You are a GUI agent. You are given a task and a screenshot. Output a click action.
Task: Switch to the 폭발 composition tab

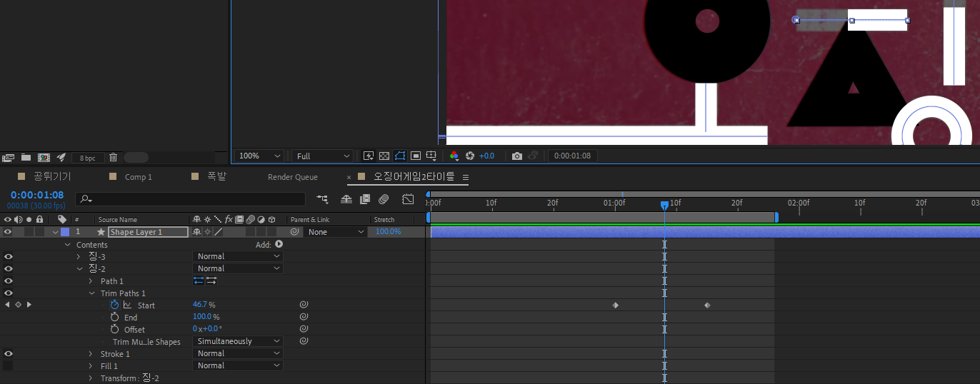click(x=216, y=176)
